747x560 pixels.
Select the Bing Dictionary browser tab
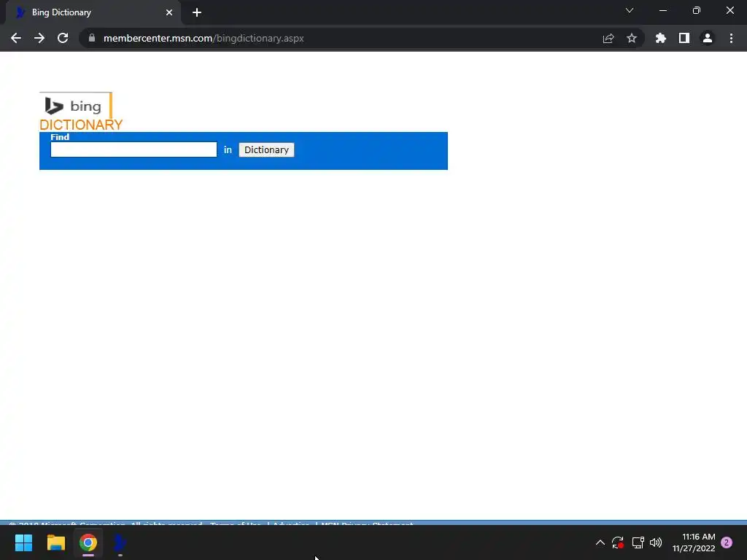[x=93, y=12]
